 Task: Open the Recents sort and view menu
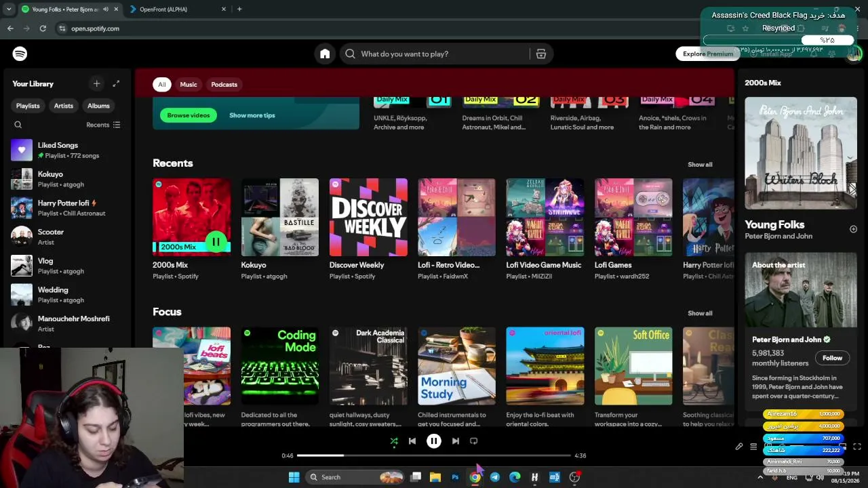pos(103,125)
